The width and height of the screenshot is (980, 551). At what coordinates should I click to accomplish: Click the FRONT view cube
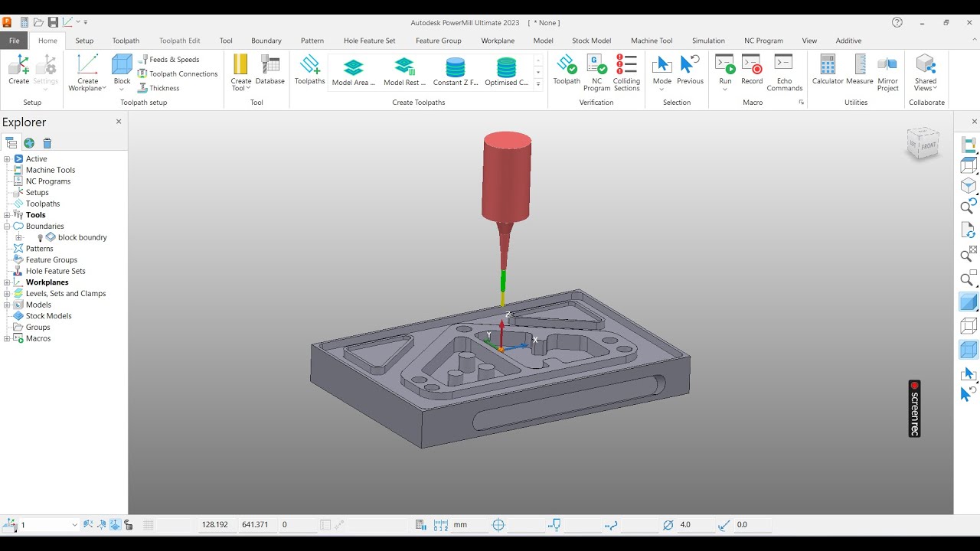[928, 145]
